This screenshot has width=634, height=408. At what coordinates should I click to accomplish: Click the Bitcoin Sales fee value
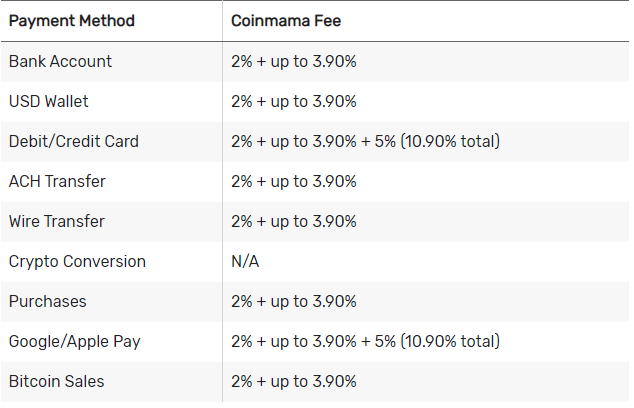pos(294,382)
